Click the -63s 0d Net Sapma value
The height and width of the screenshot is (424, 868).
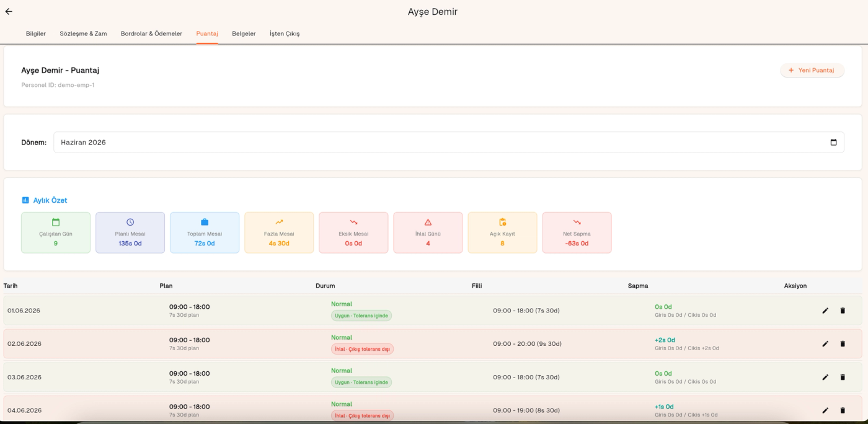pos(577,244)
